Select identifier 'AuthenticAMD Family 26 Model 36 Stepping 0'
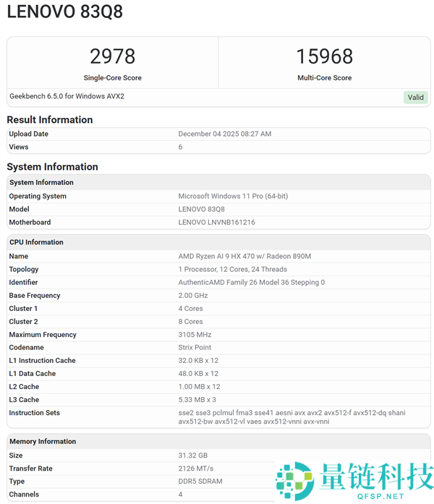This screenshot has width=434, height=504. point(252,282)
